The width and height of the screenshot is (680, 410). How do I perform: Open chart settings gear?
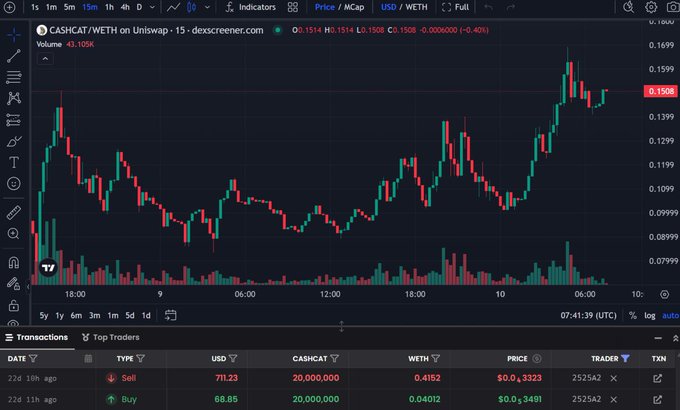[x=651, y=7]
